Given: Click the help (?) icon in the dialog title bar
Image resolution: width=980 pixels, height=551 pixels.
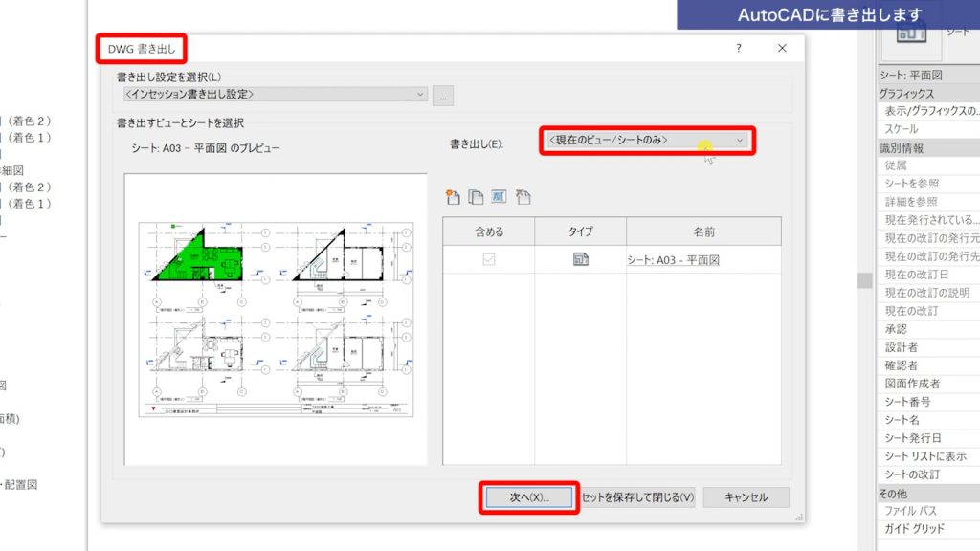Looking at the screenshot, I should pos(738,47).
